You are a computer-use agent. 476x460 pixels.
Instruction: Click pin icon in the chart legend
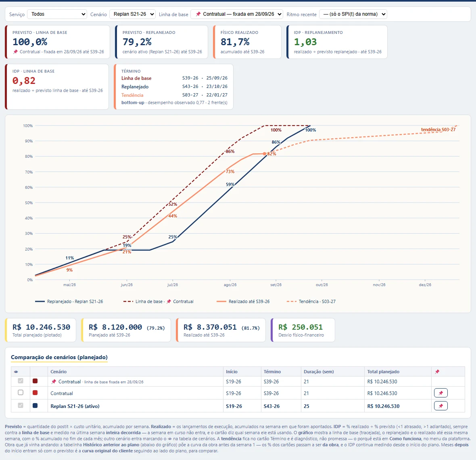(x=169, y=301)
